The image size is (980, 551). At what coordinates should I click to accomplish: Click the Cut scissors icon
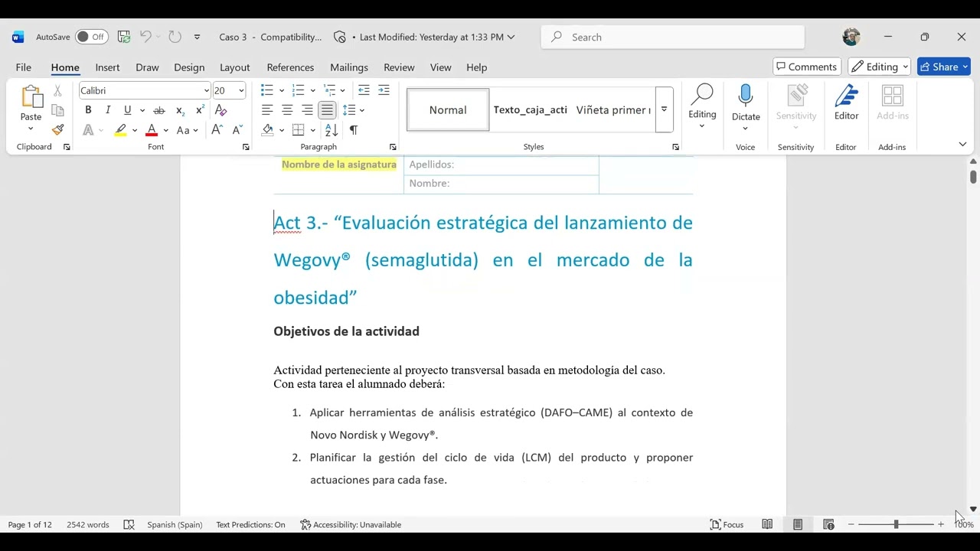coord(57,91)
